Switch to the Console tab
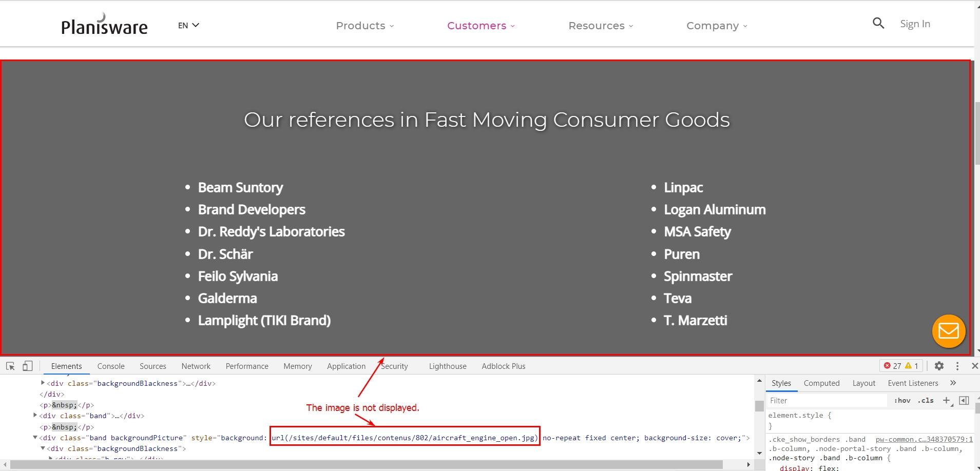Image resolution: width=980 pixels, height=471 pixels. (111, 366)
